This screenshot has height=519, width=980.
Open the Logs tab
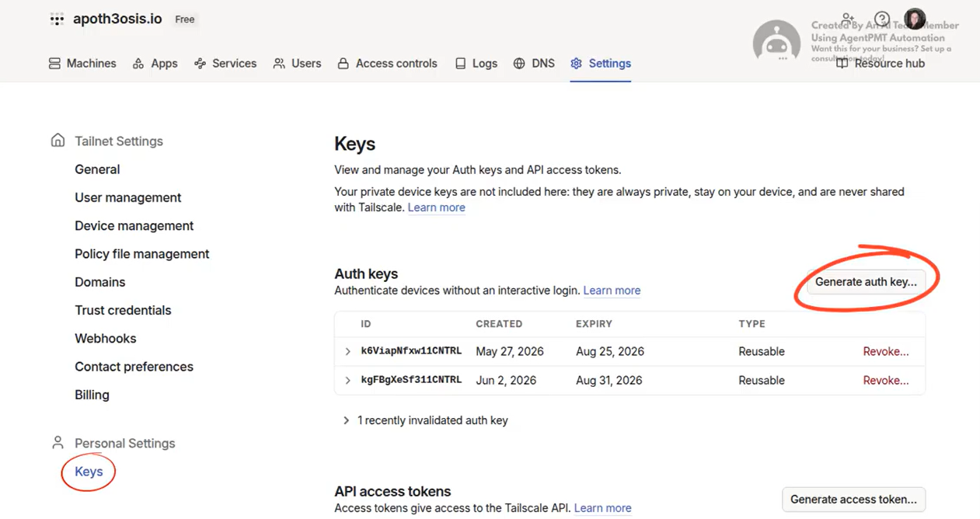tap(476, 64)
